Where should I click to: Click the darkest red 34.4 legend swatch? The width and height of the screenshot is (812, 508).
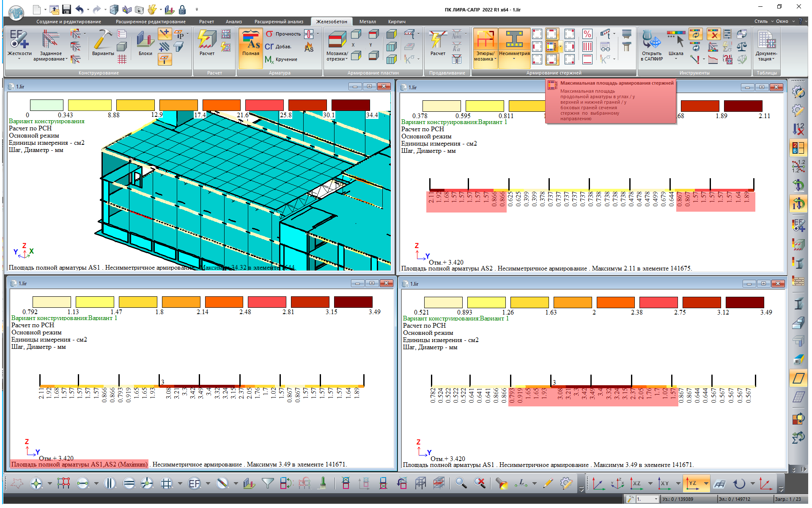click(x=350, y=105)
